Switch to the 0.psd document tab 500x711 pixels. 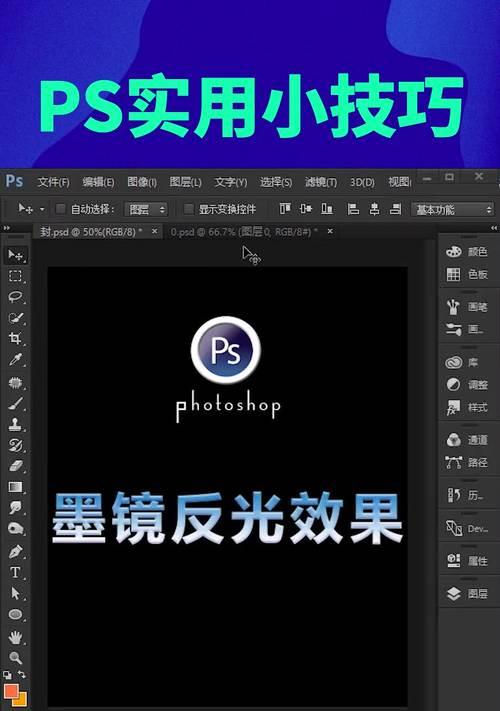244,232
